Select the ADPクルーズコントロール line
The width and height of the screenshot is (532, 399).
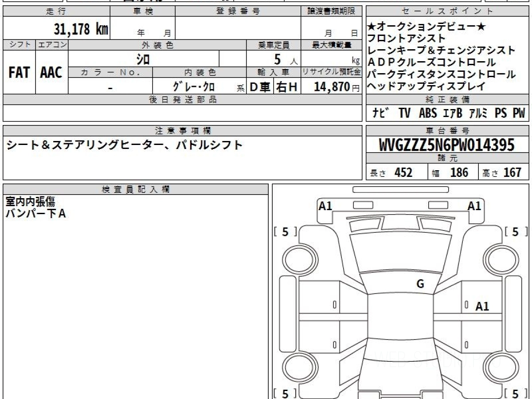pos(431,63)
